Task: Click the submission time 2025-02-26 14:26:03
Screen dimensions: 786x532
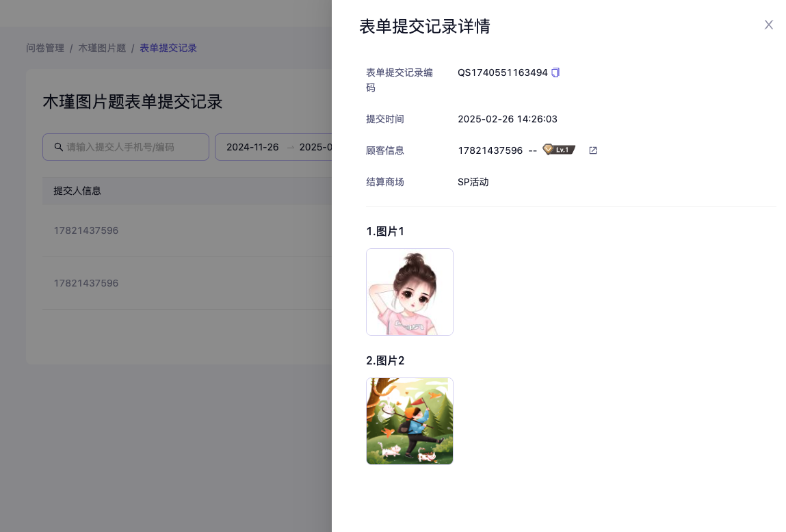Action: (x=507, y=119)
